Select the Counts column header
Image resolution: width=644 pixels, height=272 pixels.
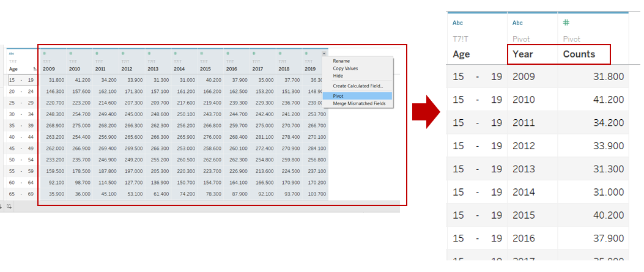pos(579,54)
